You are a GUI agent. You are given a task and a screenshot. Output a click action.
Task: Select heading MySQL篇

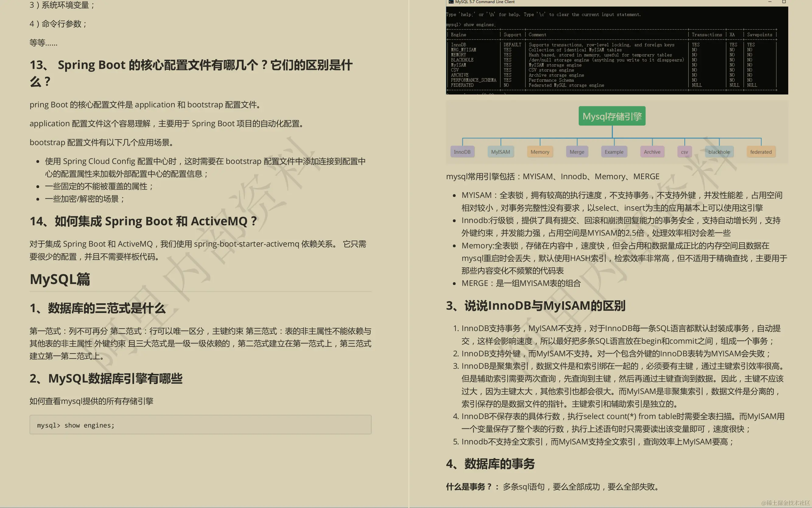[60, 279]
